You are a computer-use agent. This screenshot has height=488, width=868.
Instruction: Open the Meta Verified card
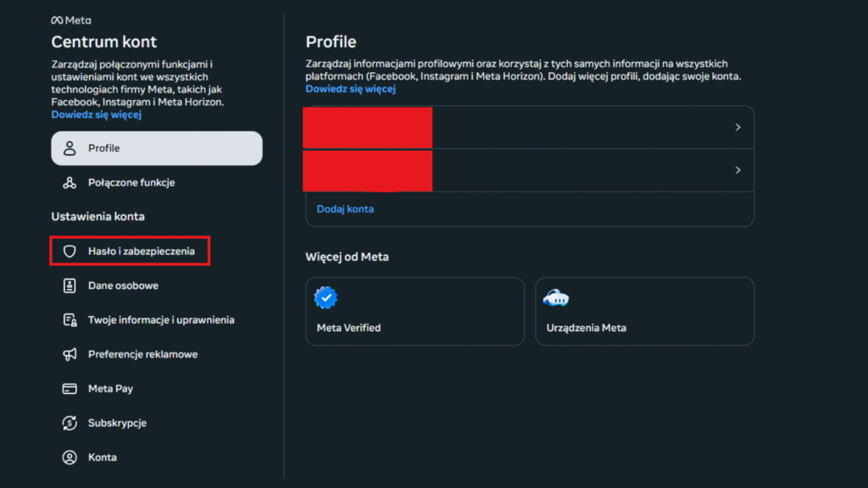pyautogui.click(x=415, y=312)
